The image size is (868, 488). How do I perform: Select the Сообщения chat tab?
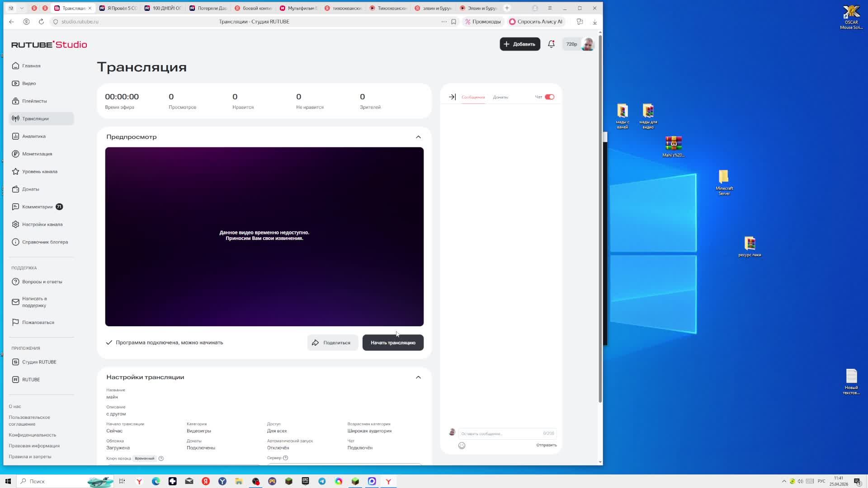473,97
